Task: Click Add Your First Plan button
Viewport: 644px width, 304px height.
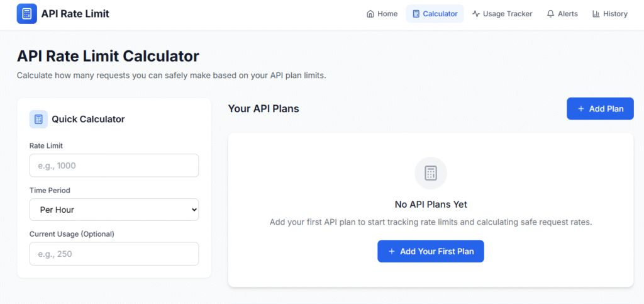Action: click(x=430, y=251)
